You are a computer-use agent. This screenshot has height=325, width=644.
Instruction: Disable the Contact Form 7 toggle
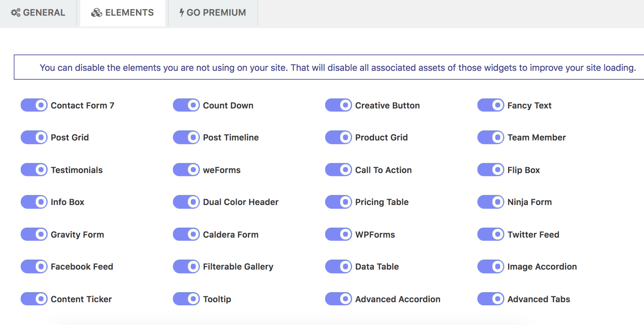click(x=34, y=105)
